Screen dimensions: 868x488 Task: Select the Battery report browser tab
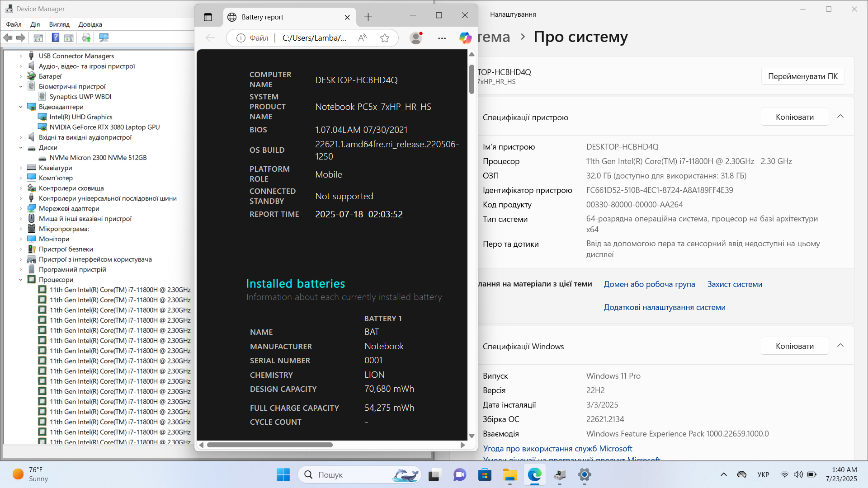289,17
